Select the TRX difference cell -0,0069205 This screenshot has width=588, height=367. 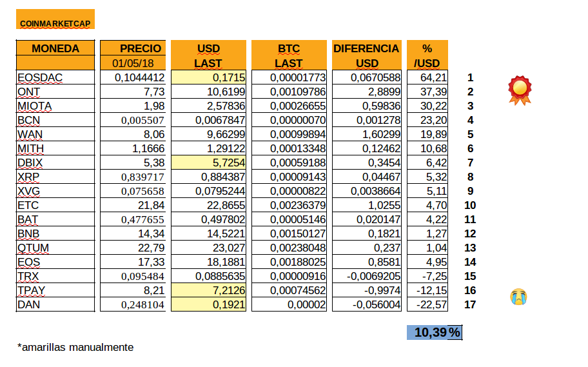(x=366, y=276)
